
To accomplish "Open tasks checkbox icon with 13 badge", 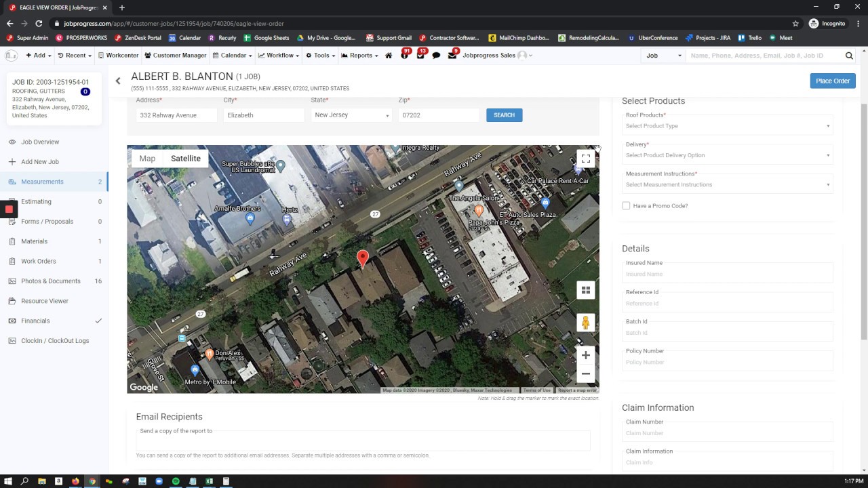I will [x=421, y=55].
